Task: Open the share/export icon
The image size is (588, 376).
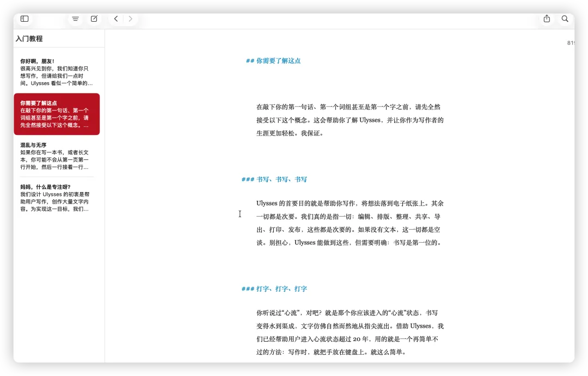Action: pyautogui.click(x=547, y=19)
